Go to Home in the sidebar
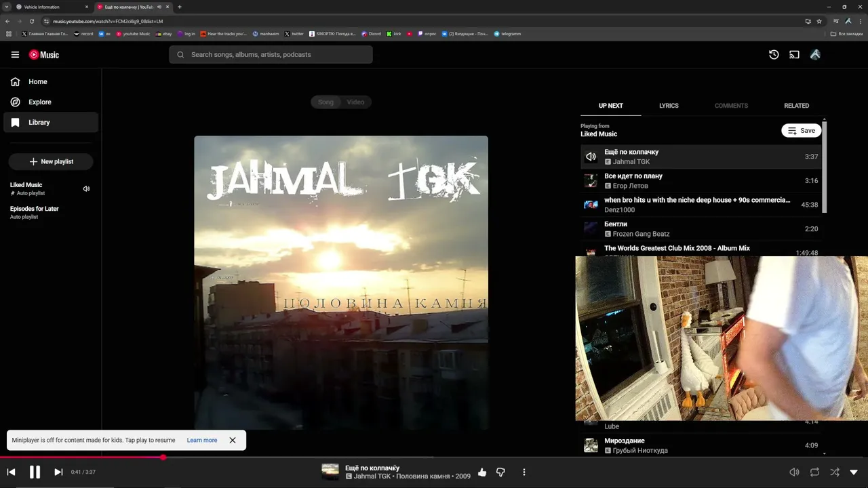 coord(51,82)
